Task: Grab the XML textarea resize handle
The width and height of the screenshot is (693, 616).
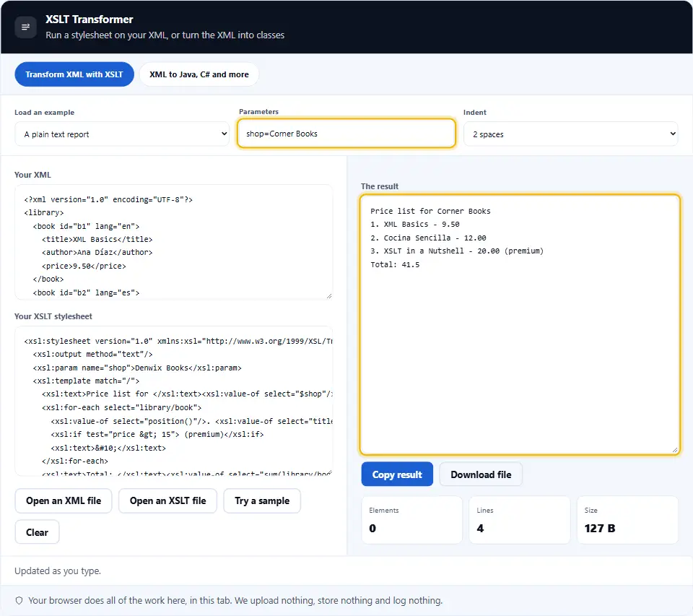Action: pos(329,296)
